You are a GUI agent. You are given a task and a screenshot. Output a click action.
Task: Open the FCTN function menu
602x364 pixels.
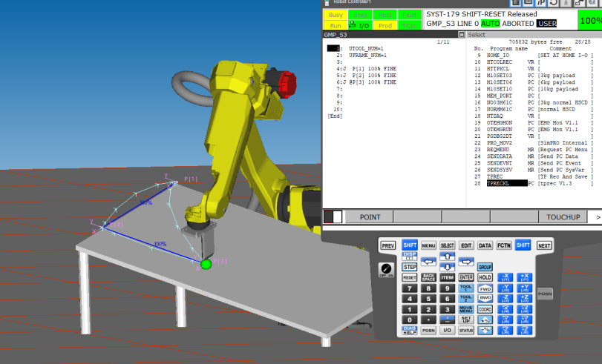tap(503, 245)
